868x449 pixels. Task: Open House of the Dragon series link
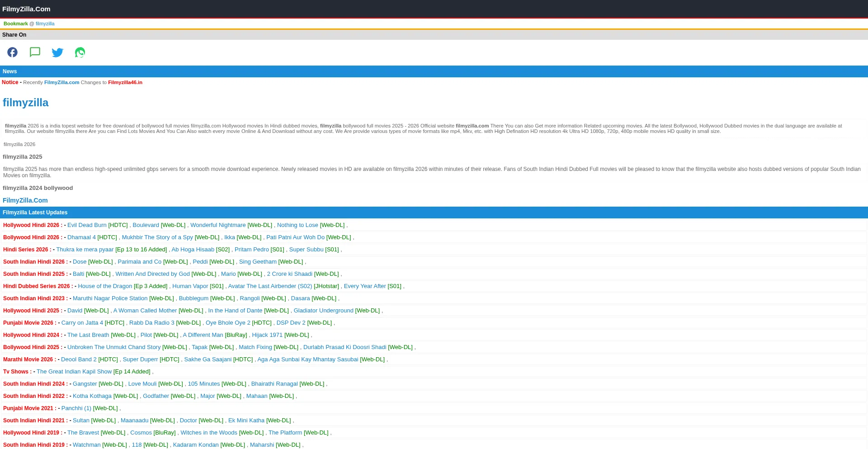105,286
